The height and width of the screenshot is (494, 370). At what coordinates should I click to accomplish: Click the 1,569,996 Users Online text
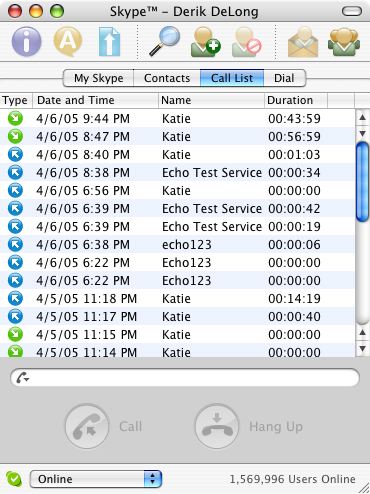(292, 479)
